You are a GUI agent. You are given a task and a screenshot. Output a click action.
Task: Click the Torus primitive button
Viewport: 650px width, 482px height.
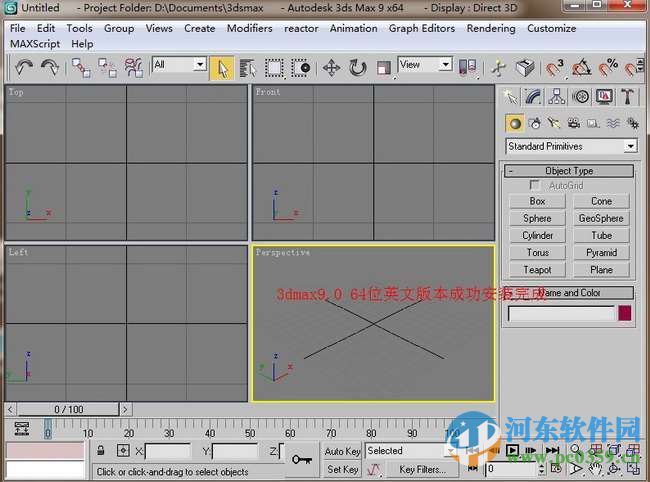pyautogui.click(x=537, y=252)
